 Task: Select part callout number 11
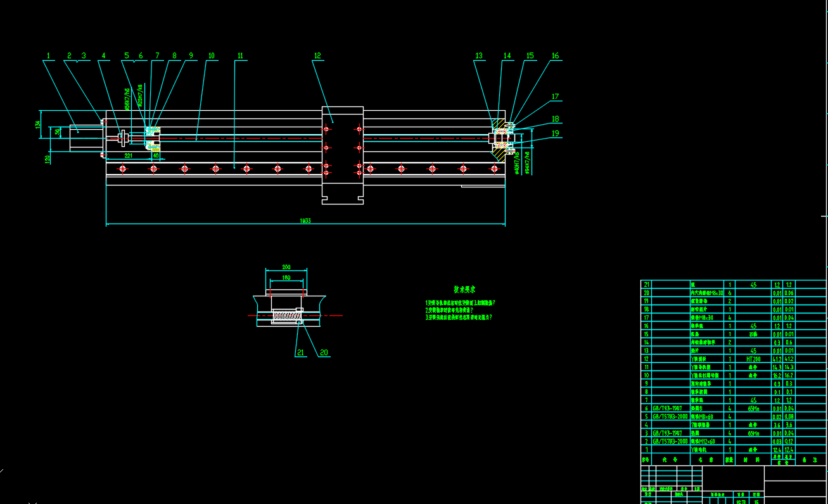click(x=240, y=56)
